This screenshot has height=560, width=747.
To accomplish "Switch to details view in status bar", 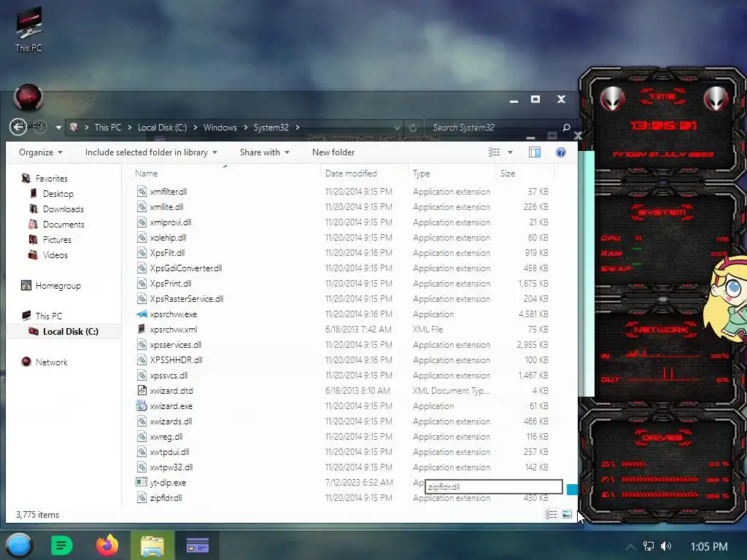I will point(551,514).
